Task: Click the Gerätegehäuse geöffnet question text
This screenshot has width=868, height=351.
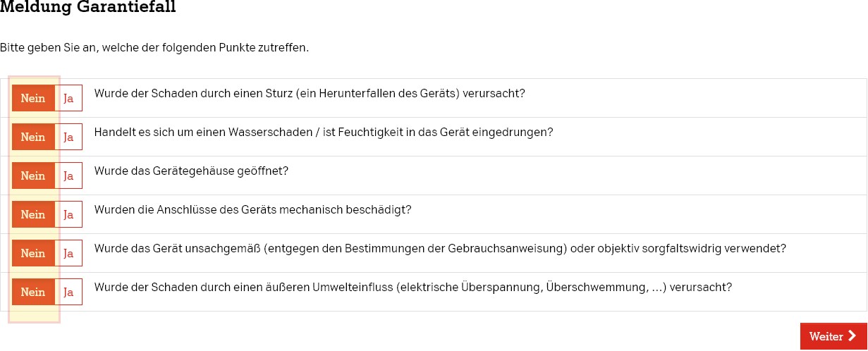Action: pyautogui.click(x=191, y=171)
